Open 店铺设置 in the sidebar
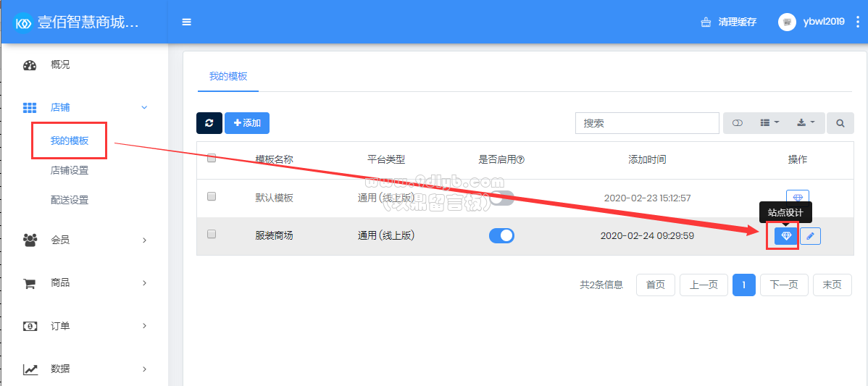This screenshot has height=386, width=868. pos(70,171)
